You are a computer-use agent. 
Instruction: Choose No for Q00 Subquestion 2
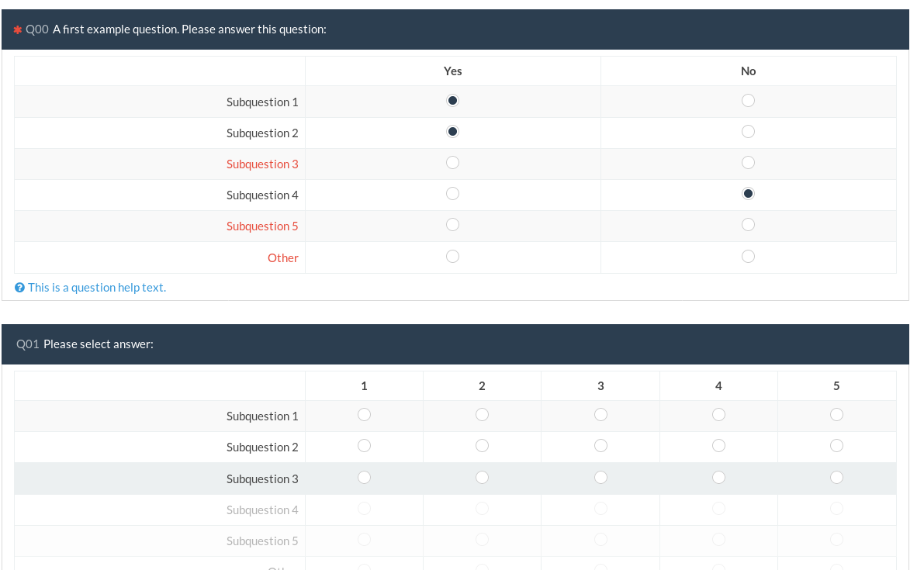click(748, 132)
